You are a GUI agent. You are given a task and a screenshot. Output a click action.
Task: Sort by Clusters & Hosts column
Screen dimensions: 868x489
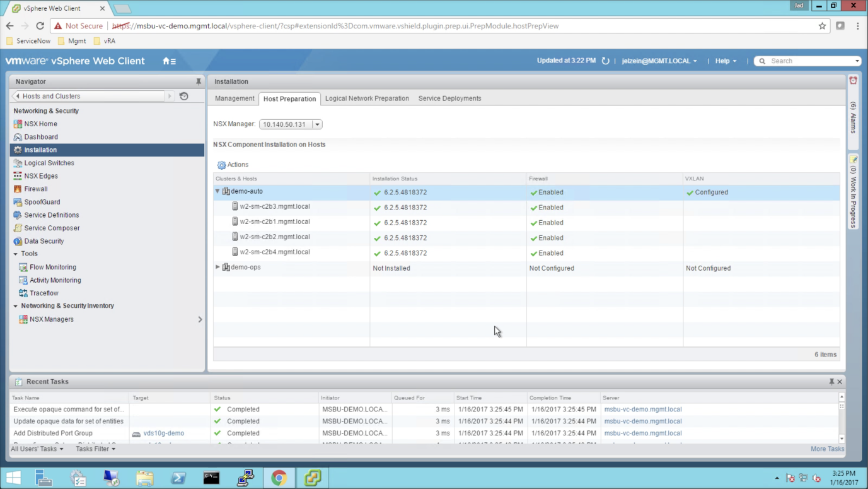291,179
